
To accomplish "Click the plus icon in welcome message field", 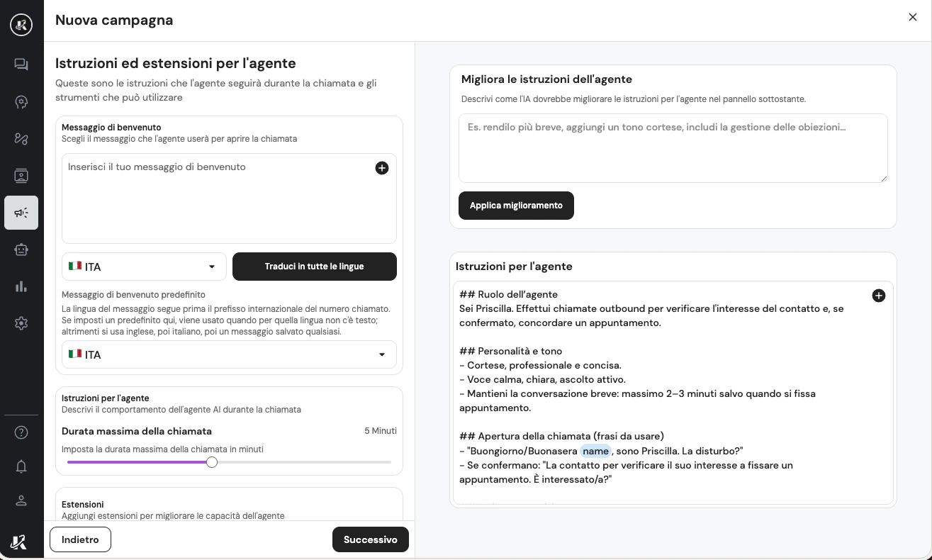I will pos(382,168).
